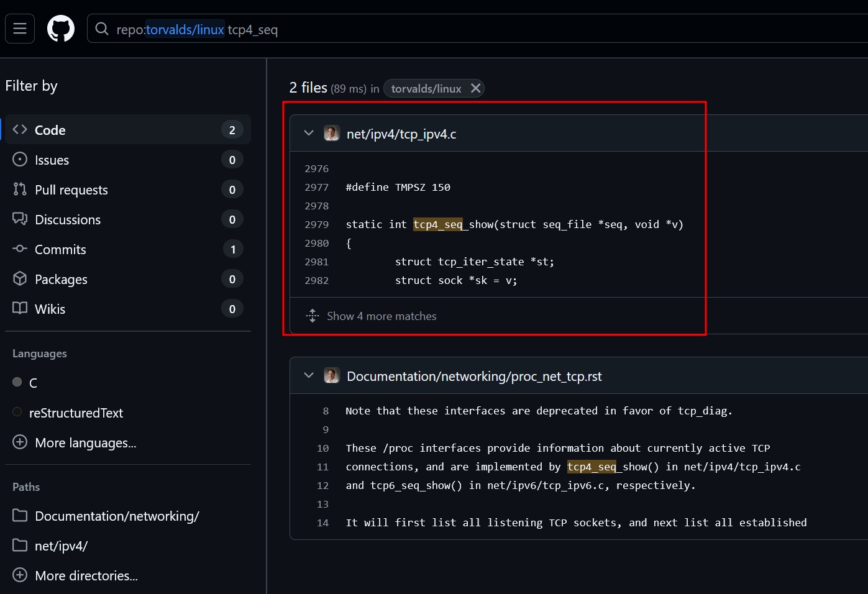Expand More languages list

click(86, 442)
